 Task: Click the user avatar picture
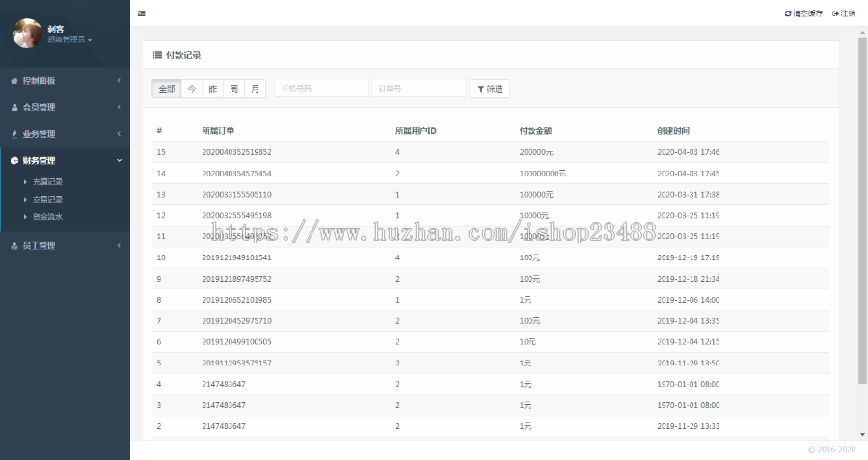pyautogui.click(x=27, y=33)
